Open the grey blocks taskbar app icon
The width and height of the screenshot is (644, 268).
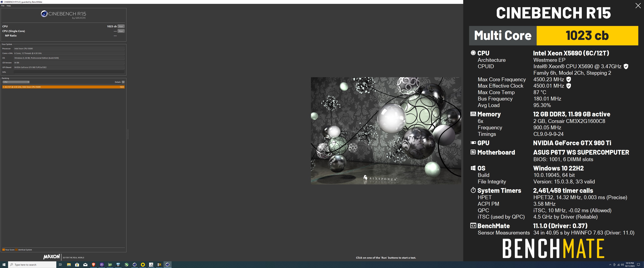151,265
